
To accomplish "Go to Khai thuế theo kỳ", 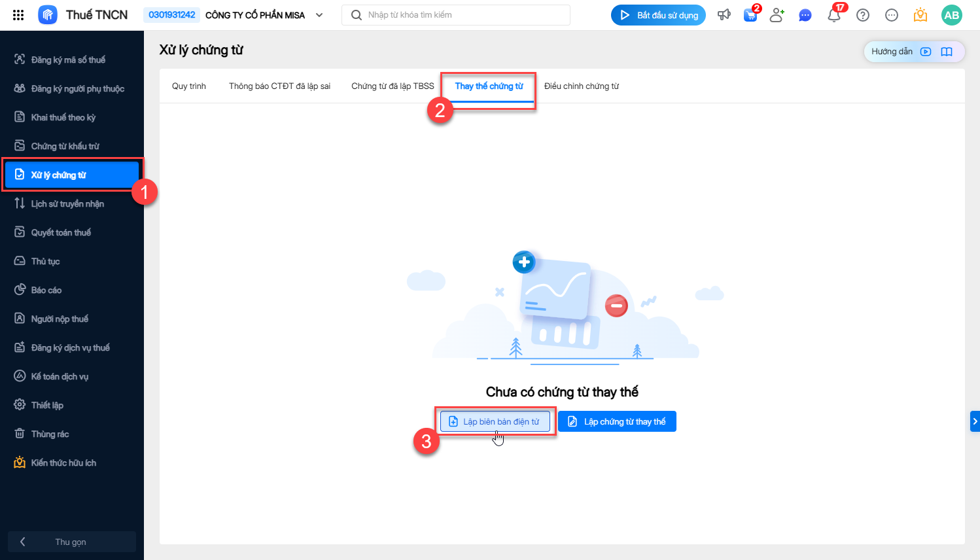I will click(x=72, y=117).
